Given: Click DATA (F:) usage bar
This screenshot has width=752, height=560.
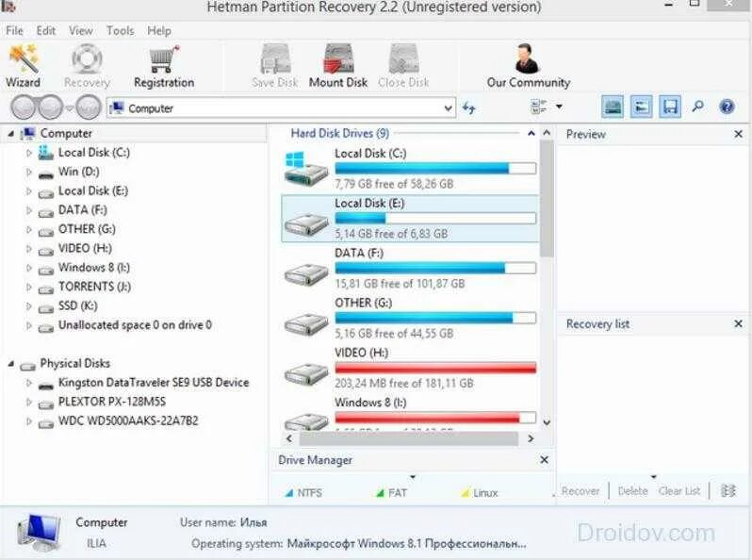Looking at the screenshot, I should (x=435, y=269).
